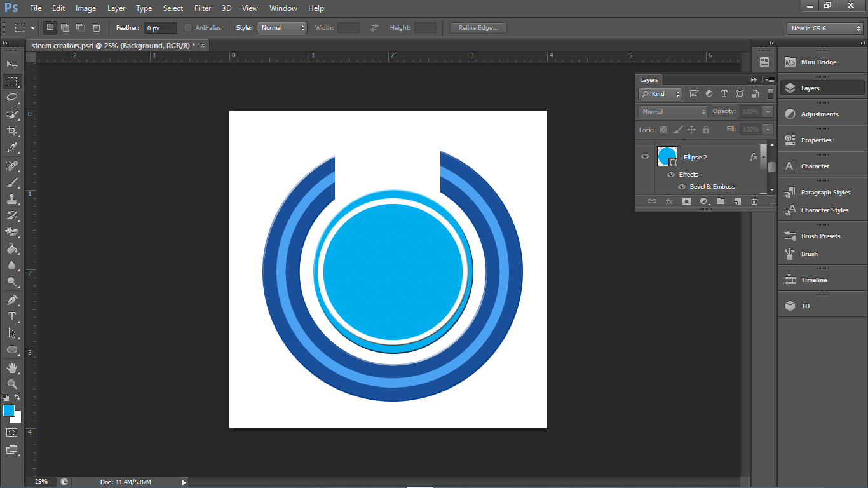Open the File menu

coord(36,8)
